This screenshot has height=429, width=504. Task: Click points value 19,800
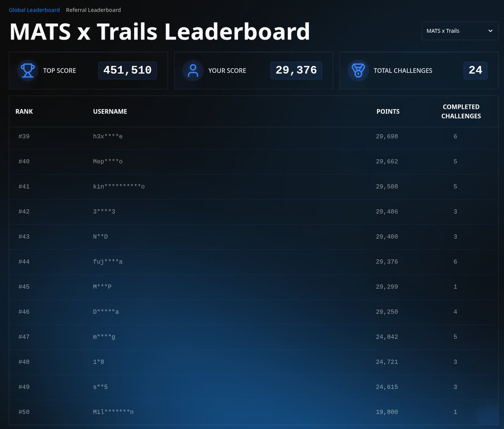[x=387, y=412]
